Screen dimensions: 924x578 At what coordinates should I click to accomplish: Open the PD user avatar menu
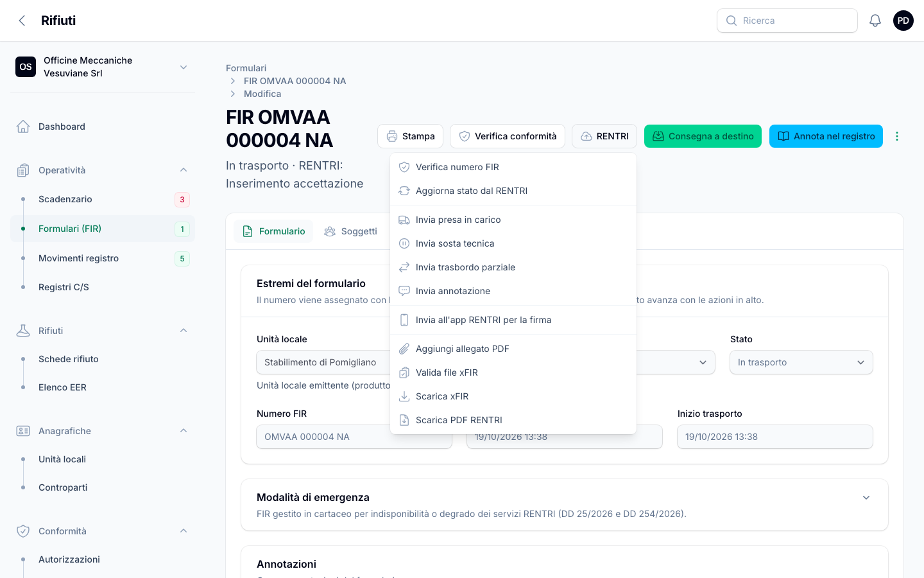903,21
